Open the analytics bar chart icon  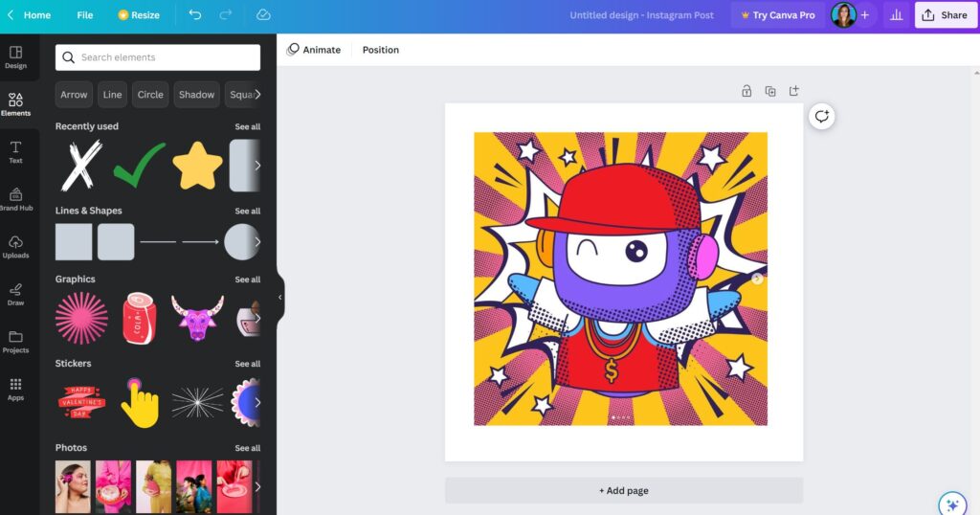click(897, 15)
